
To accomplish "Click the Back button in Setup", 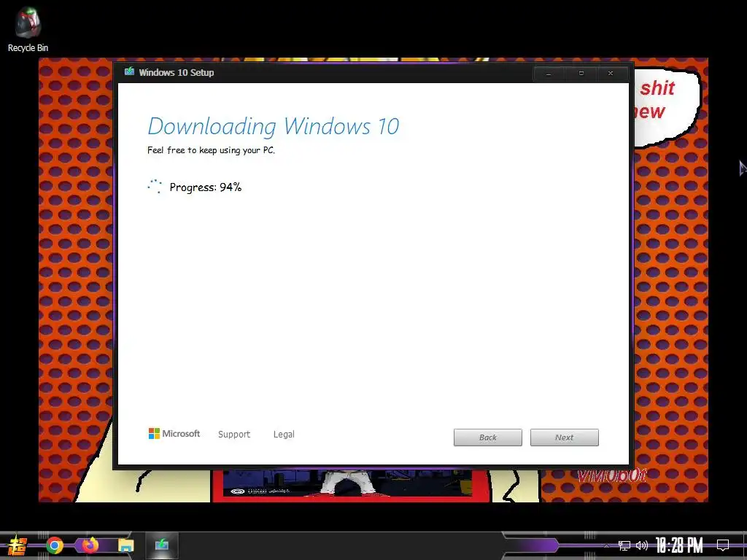I will 487,437.
